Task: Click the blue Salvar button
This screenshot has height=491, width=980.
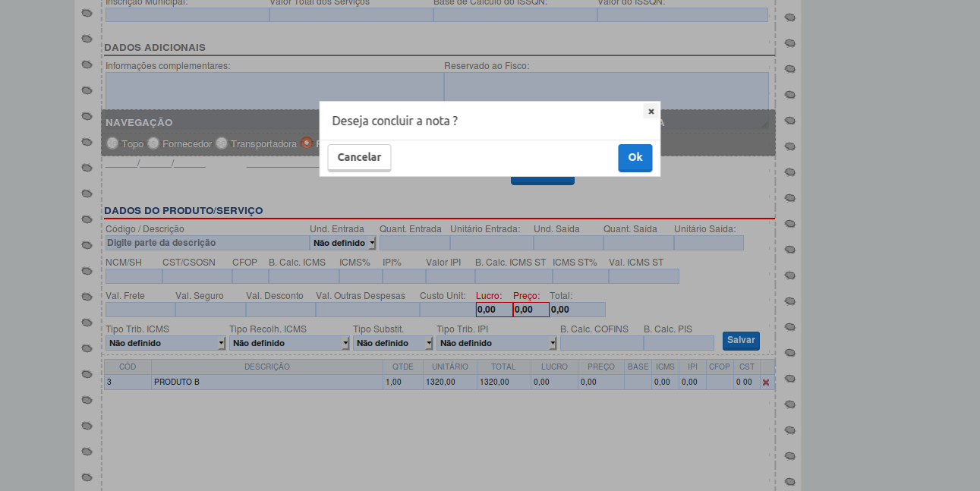Action: tap(740, 340)
